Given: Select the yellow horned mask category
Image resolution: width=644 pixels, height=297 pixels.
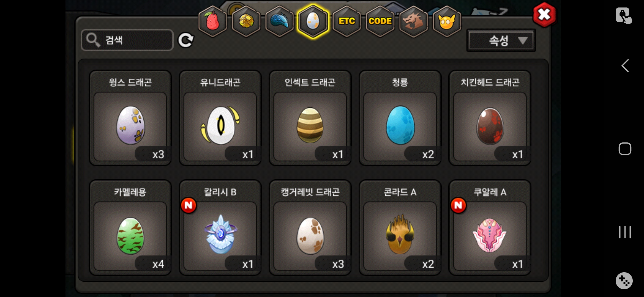Looking at the screenshot, I should (447, 21).
